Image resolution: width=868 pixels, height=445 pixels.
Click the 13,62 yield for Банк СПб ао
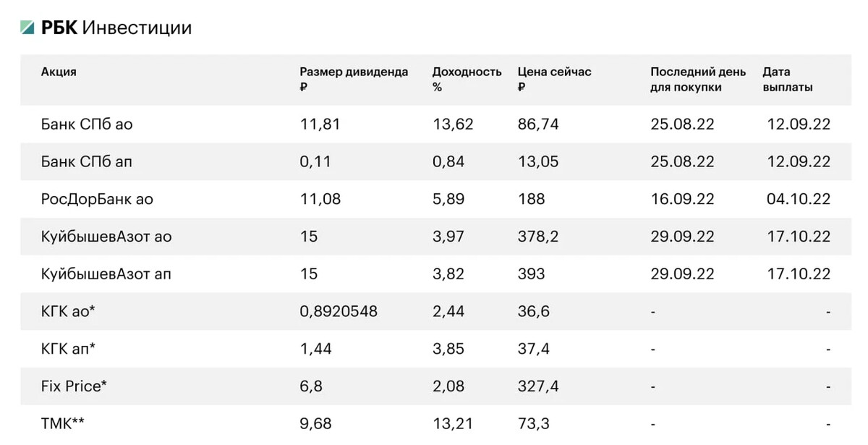pyautogui.click(x=453, y=124)
